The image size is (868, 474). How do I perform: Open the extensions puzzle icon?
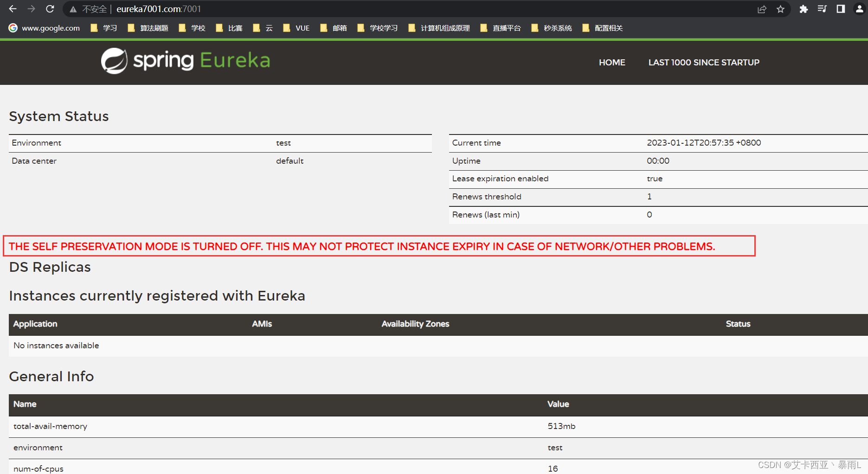click(804, 9)
